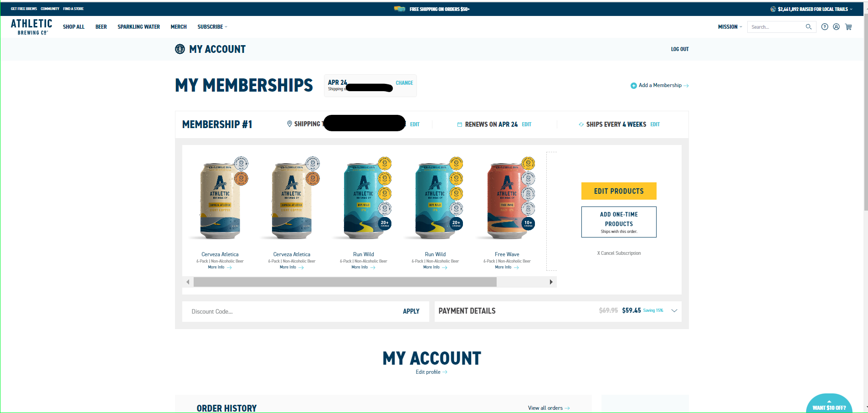The height and width of the screenshot is (413, 868).
Task: Open the Subscribe dropdown menu
Action: click(212, 27)
